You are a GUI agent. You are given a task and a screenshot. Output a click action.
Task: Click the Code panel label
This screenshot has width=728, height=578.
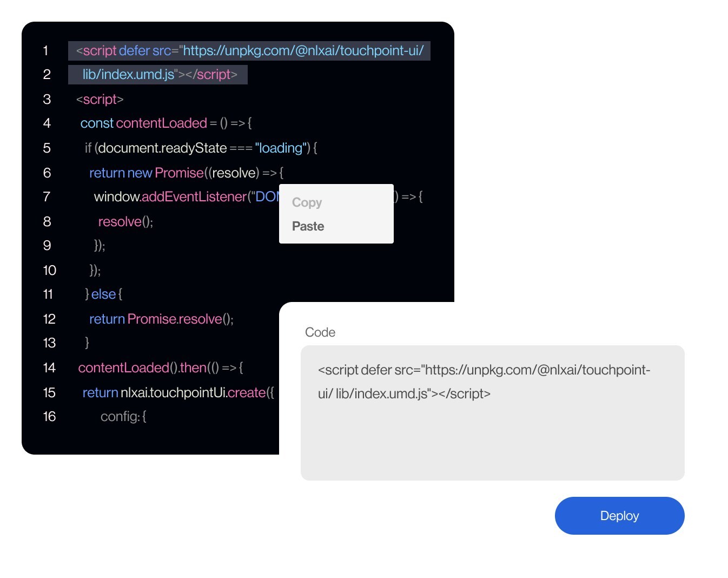320,332
